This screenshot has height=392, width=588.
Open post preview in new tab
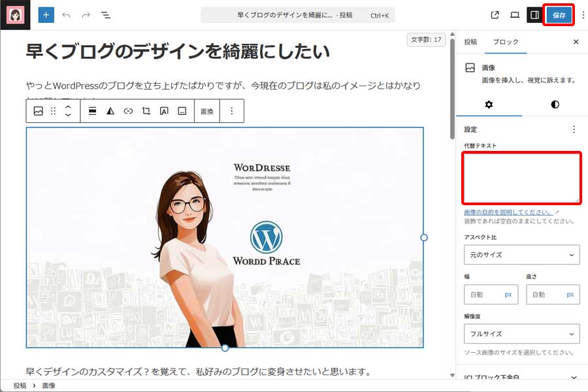(495, 14)
